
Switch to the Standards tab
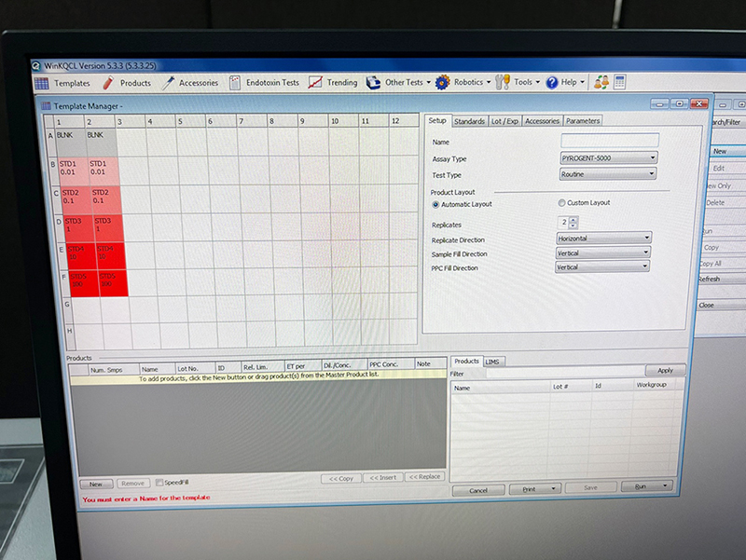point(469,121)
